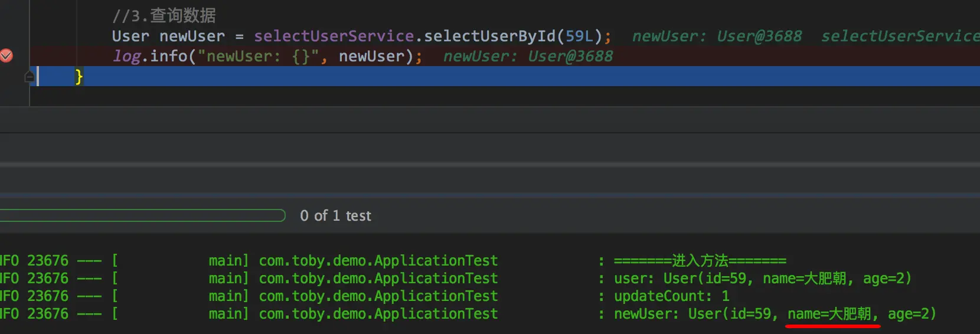The width and height of the screenshot is (980, 334).
Task: Click the red-underlined name=大肥朝 text
Action: (x=832, y=314)
